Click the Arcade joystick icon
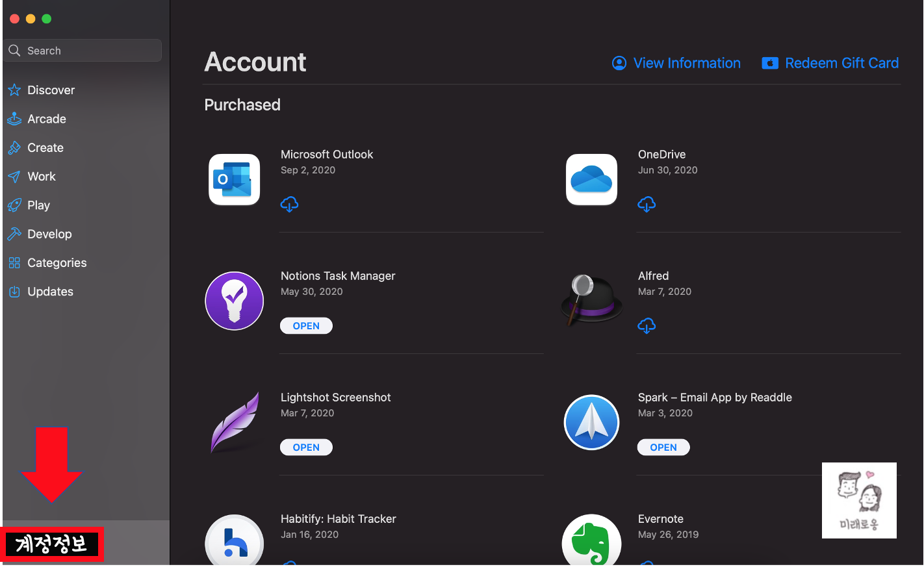This screenshot has width=924, height=569. [x=14, y=119]
